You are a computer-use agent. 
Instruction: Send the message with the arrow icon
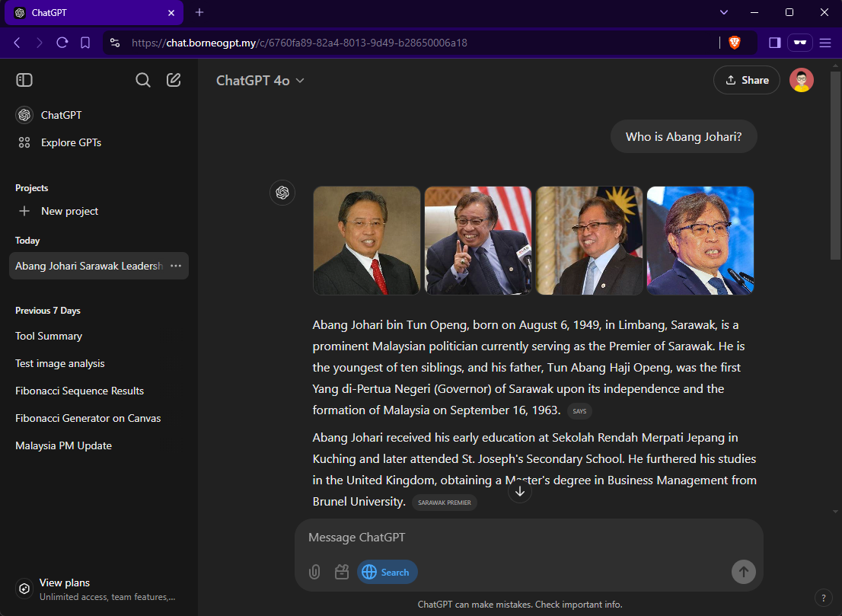[x=743, y=572]
